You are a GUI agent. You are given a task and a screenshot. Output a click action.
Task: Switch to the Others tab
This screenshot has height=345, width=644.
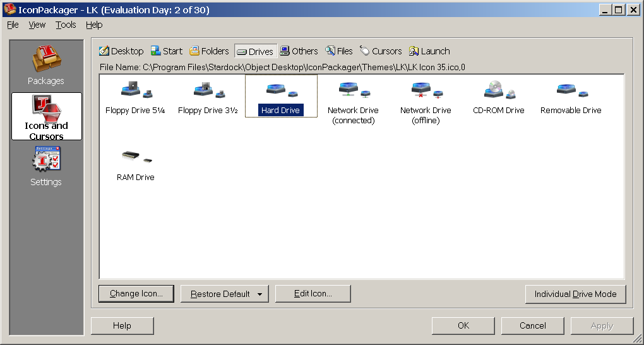pos(299,51)
